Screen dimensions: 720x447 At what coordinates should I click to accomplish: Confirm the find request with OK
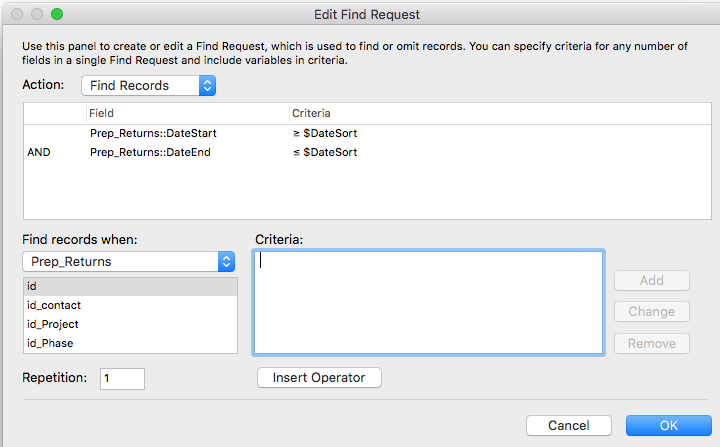tap(669, 425)
